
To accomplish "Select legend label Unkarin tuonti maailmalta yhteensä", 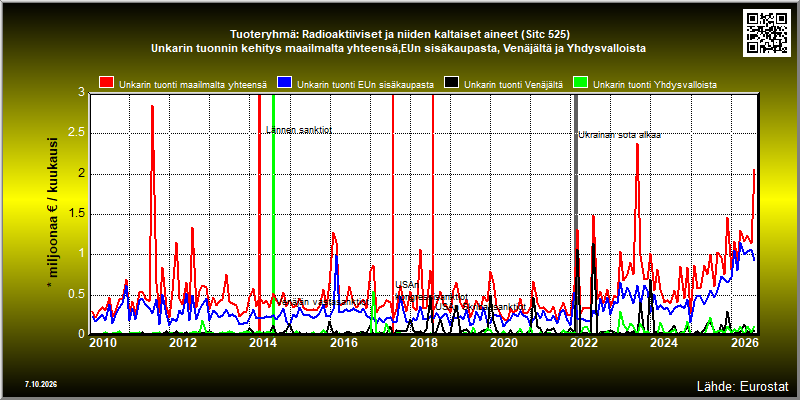I will [193, 85].
